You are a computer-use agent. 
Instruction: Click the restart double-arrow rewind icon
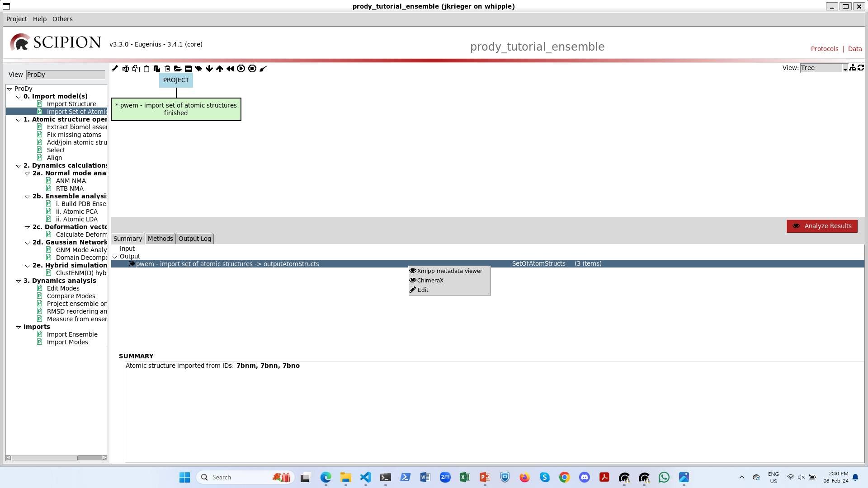[x=230, y=69]
